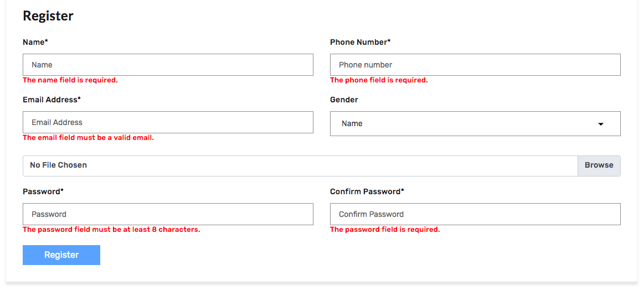Viewport: 644px width, 306px height.
Task: Focus the Phone number text box
Action: pos(475,65)
